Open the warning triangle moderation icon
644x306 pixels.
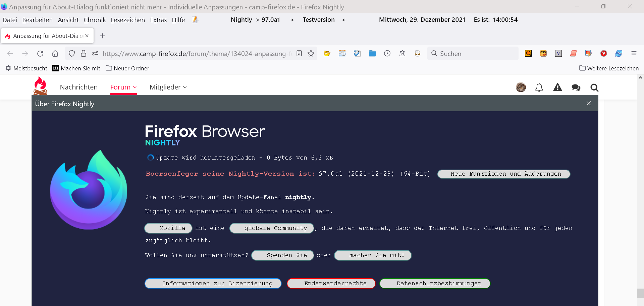557,87
